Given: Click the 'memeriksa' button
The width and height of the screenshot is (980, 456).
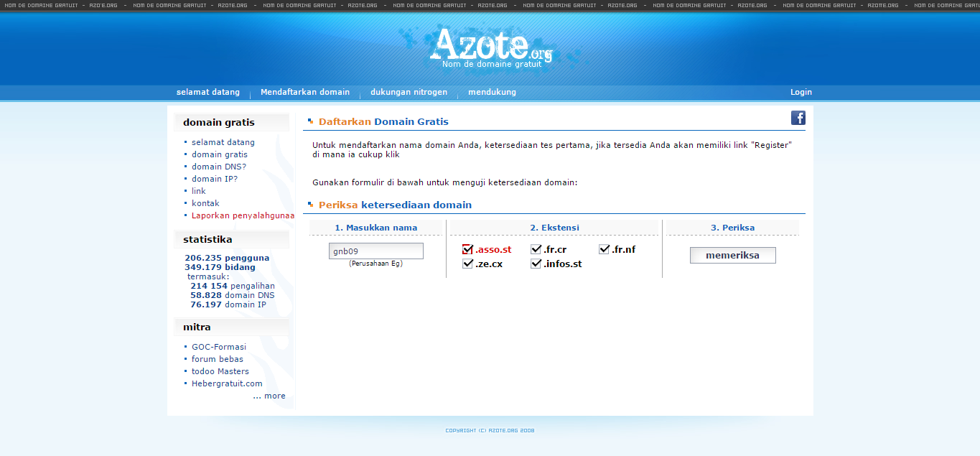Looking at the screenshot, I should pos(733,255).
